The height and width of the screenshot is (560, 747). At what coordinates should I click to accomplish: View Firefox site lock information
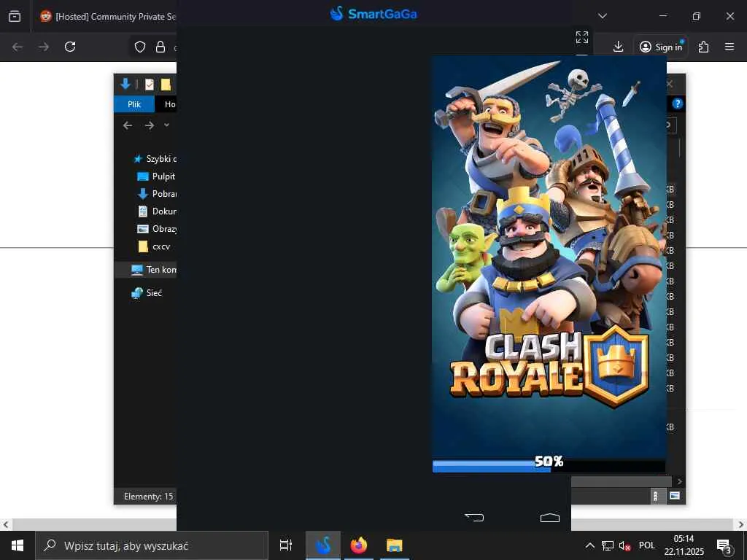[x=160, y=47]
